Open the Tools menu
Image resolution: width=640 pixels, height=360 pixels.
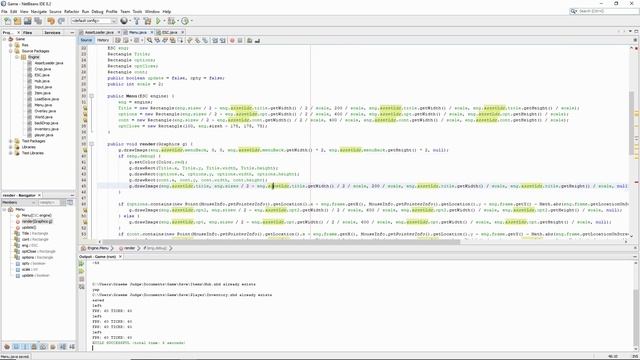(137, 11)
